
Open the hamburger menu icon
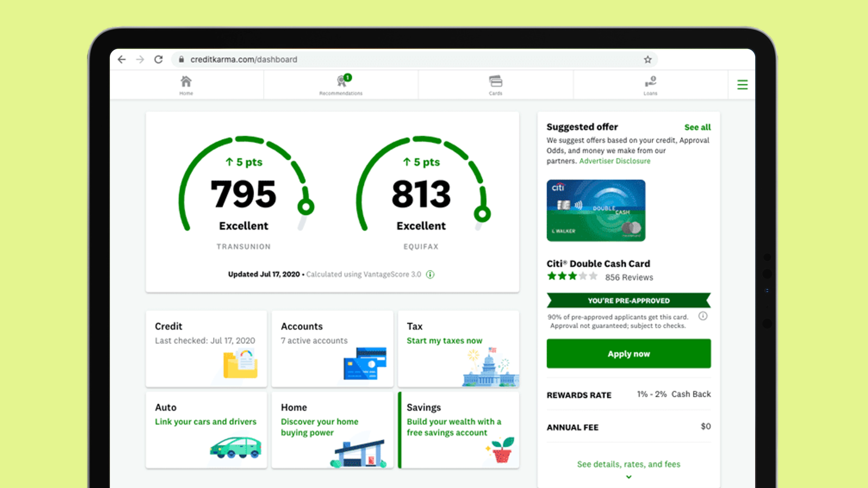(742, 85)
